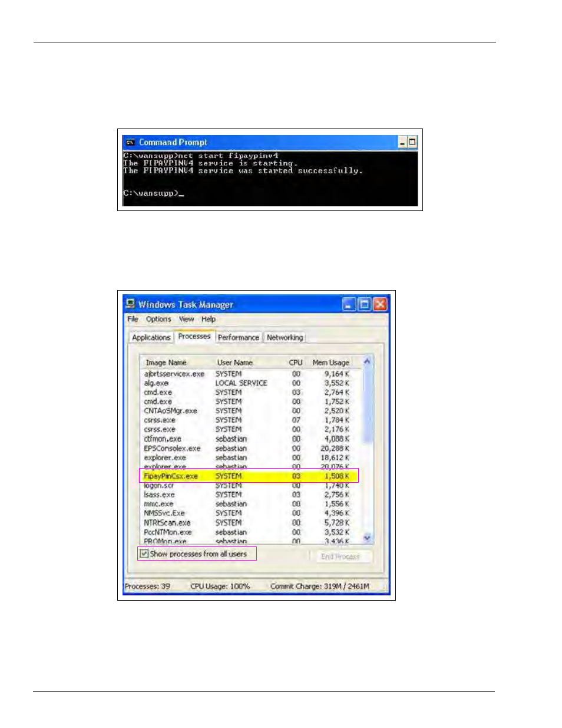Click the LOCAL SERVICE user name cell

[241, 383]
